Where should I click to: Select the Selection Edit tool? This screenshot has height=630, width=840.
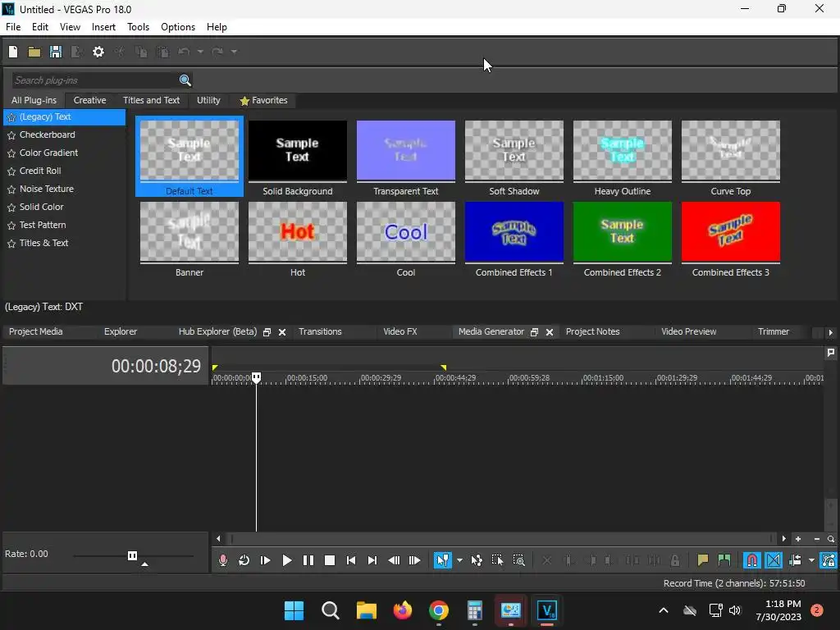coord(497,560)
